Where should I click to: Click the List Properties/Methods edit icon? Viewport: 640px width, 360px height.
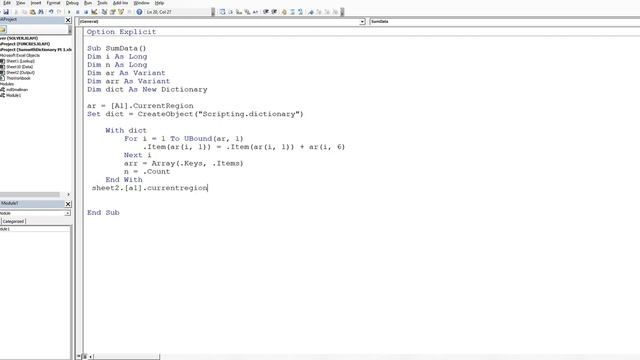(x=222, y=12)
